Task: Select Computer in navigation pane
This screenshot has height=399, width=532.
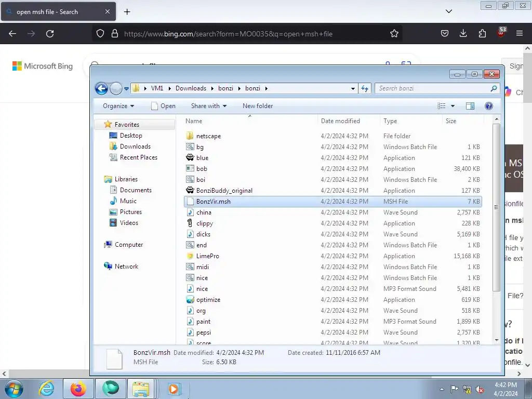Action: tap(129, 245)
